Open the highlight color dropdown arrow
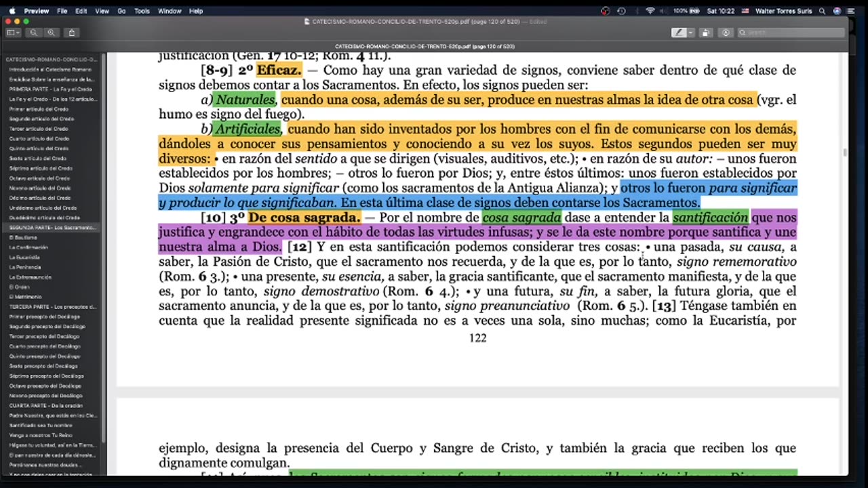Viewport: 868px width, 488px height. pos(690,33)
